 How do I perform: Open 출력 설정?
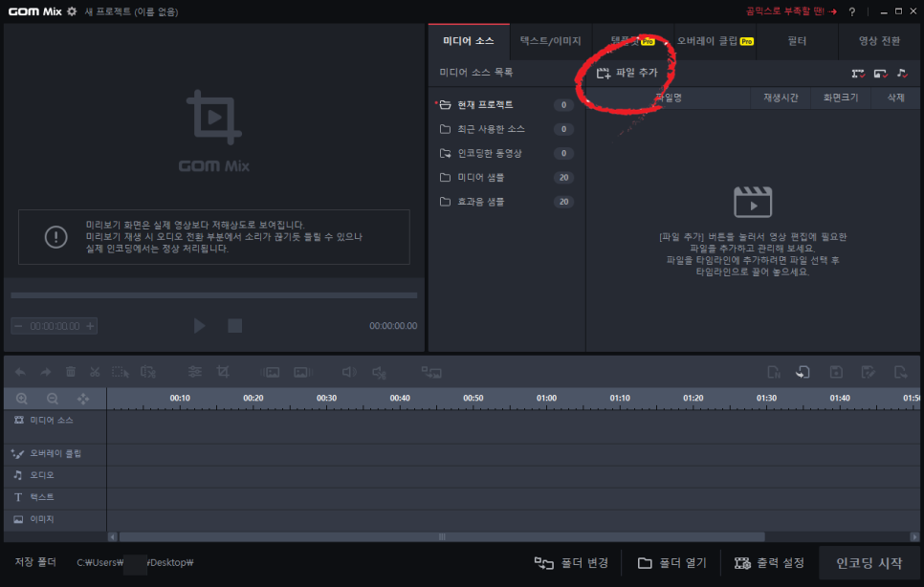(768, 563)
